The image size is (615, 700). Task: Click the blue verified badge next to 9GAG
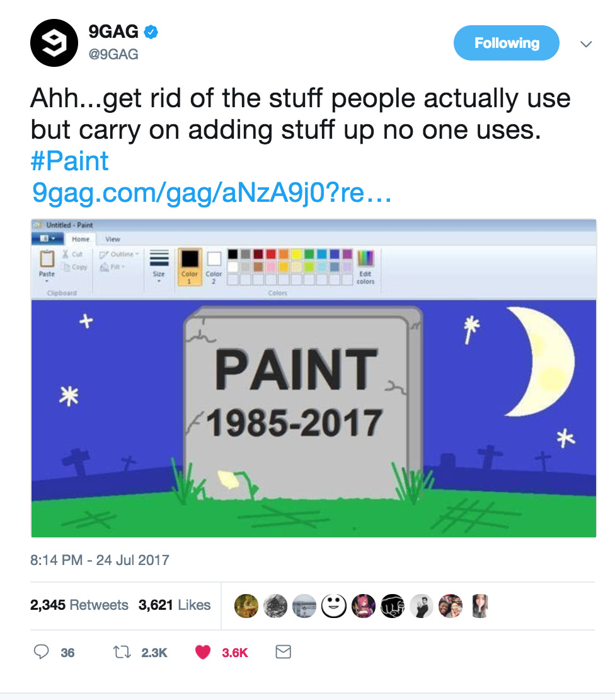[151, 32]
